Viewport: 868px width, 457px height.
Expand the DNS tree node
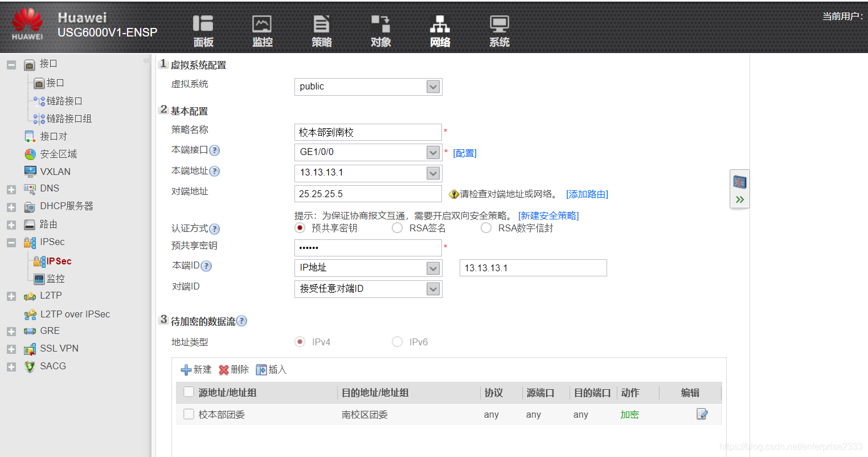tap(11, 190)
